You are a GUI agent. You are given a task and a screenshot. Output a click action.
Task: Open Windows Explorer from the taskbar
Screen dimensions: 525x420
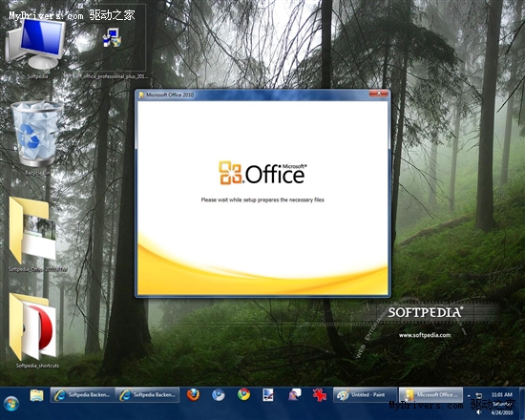36,395
